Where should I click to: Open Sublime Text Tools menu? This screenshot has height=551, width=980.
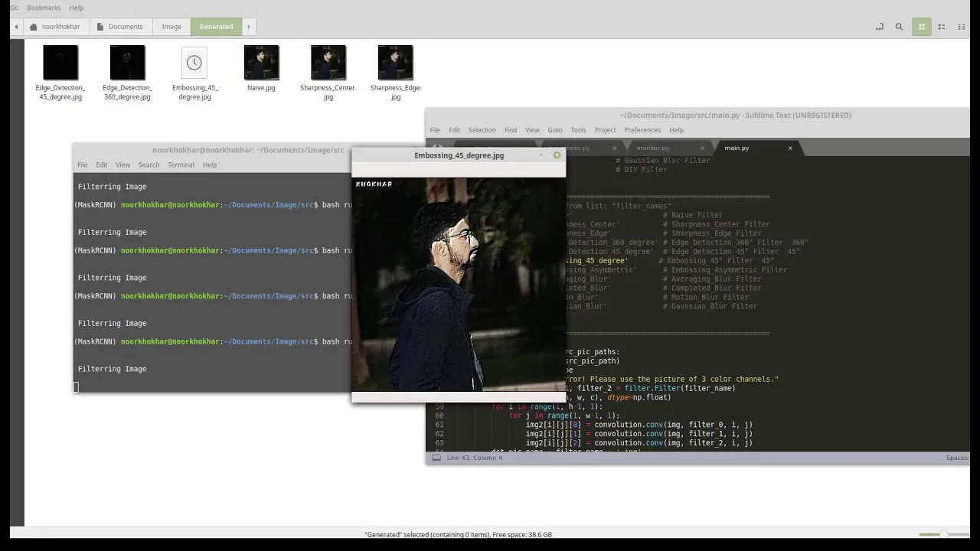578,130
